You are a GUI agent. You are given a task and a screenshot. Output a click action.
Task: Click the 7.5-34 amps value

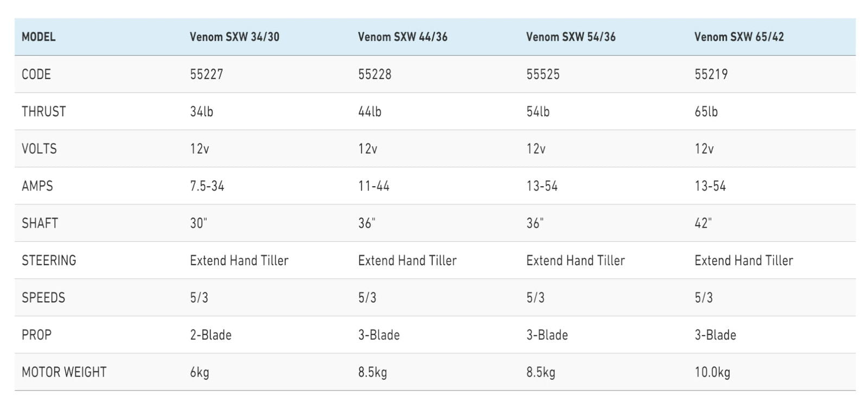[x=207, y=186]
